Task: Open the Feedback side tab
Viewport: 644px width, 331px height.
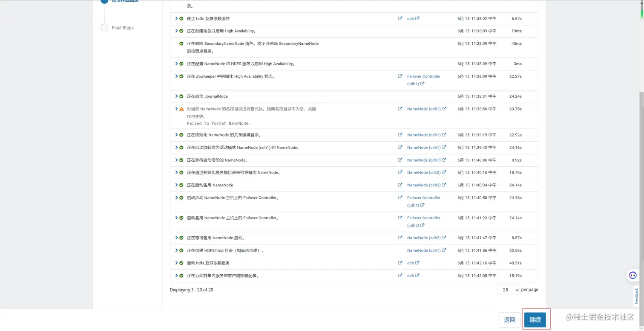Action: click(x=637, y=296)
